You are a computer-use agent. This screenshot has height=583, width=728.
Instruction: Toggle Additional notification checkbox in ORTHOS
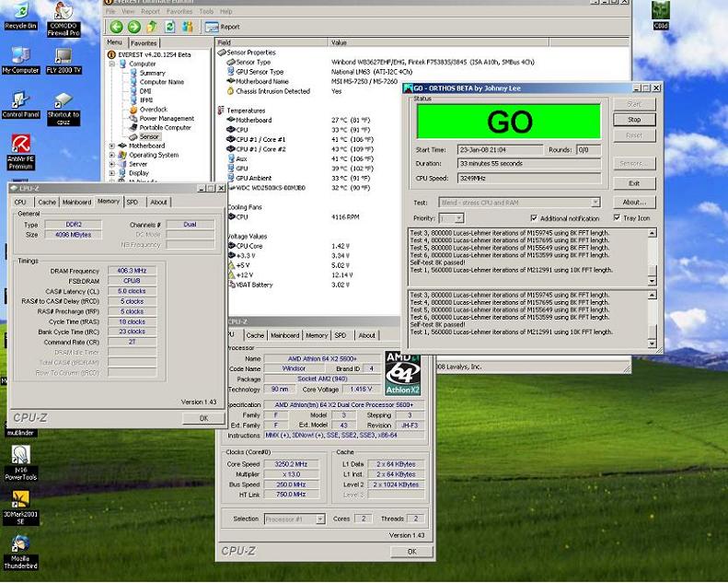click(534, 218)
